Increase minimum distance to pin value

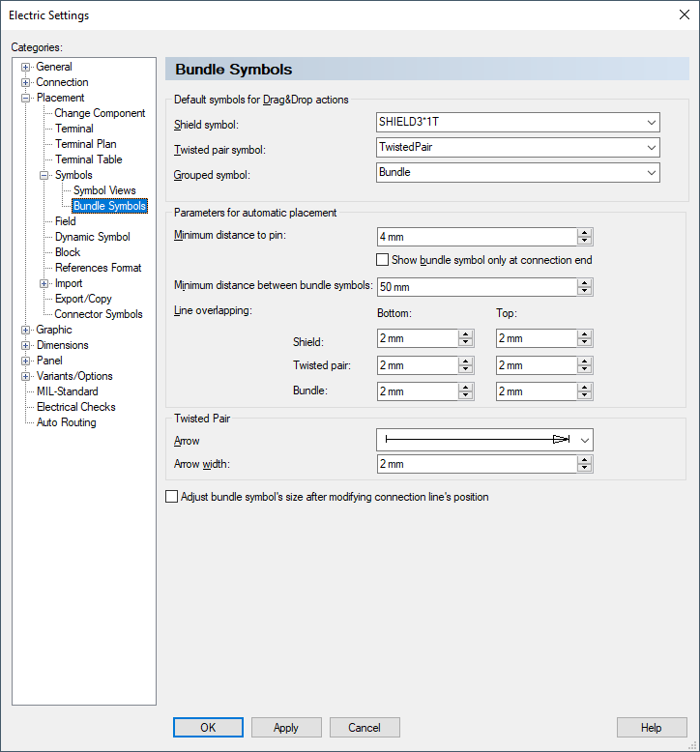tap(585, 233)
